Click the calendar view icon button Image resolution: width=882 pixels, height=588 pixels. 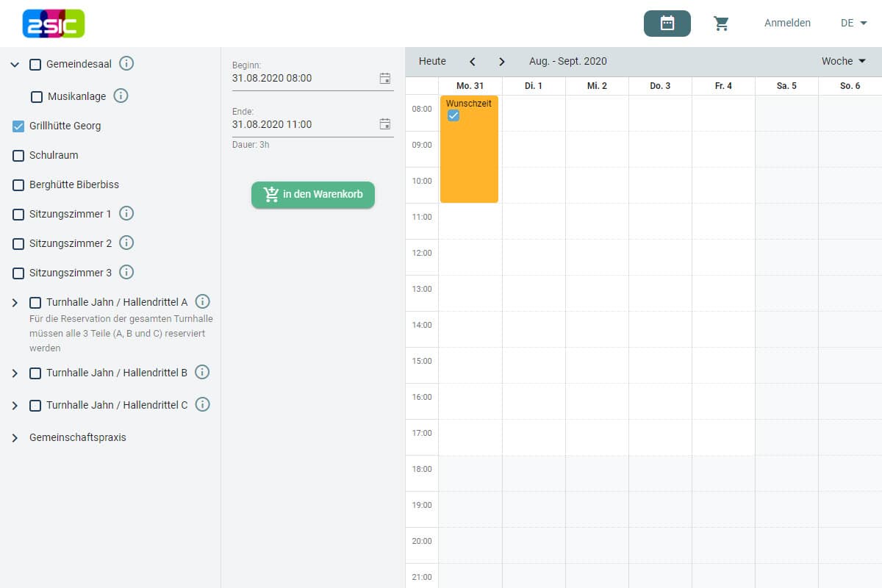(667, 24)
